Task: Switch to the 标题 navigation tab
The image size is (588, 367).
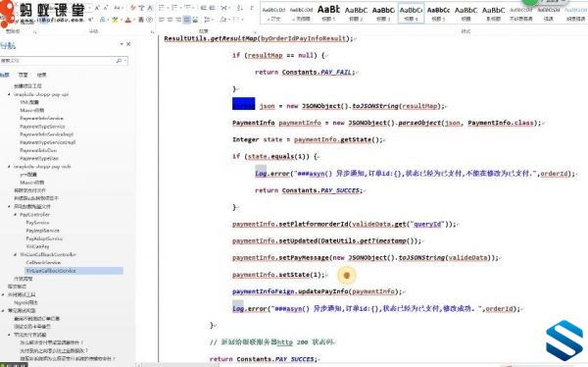Action: (4, 75)
